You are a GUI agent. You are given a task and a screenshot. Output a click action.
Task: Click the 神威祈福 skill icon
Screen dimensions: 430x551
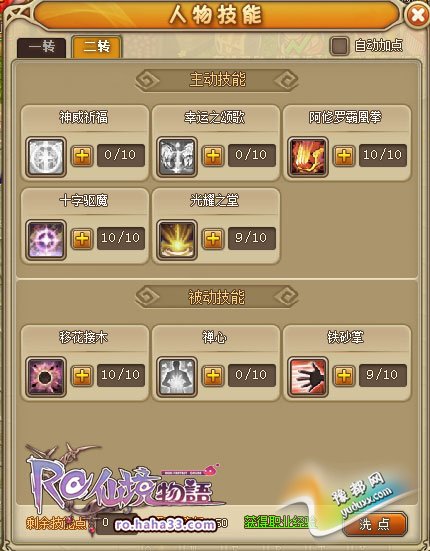[46, 157]
